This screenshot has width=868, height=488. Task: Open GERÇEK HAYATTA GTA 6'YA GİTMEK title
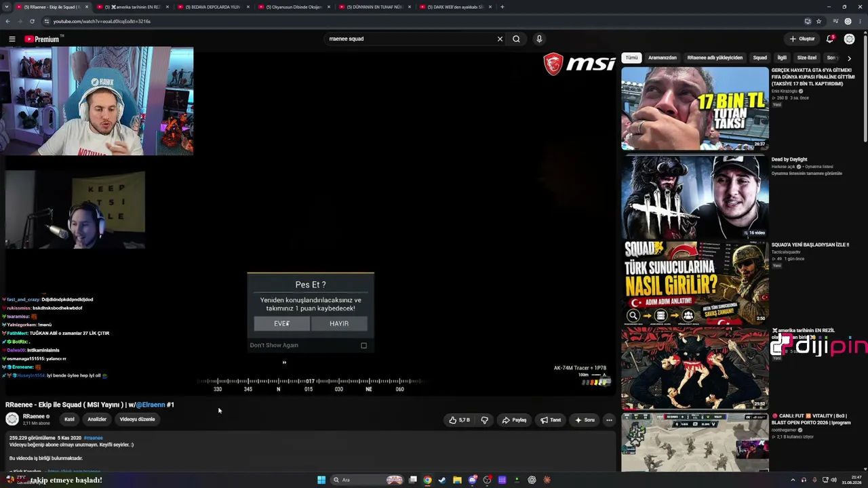click(x=812, y=77)
